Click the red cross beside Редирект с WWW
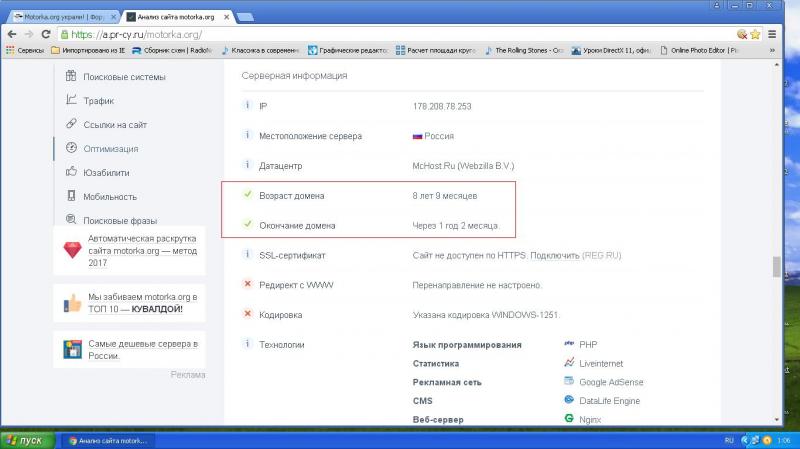The width and height of the screenshot is (800, 449). (x=247, y=285)
